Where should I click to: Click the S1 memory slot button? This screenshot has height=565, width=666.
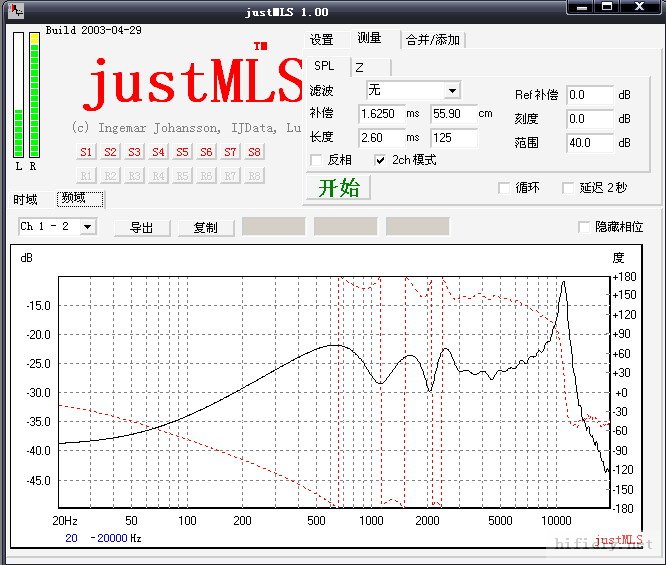pyautogui.click(x=86, y=152)
